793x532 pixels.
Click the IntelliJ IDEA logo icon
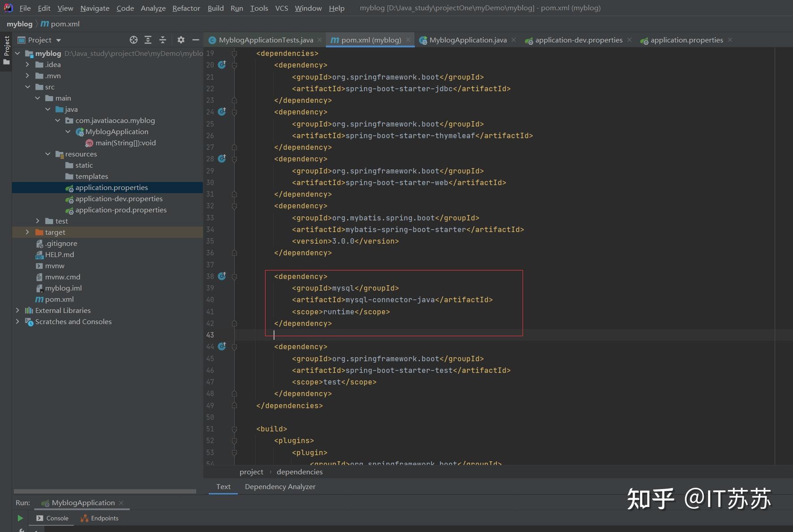(x=8, y=8)
